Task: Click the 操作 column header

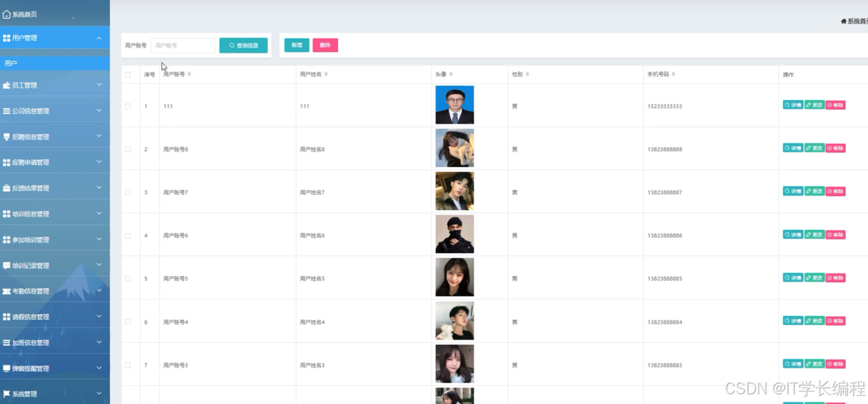Action: [x=788, y=75]
